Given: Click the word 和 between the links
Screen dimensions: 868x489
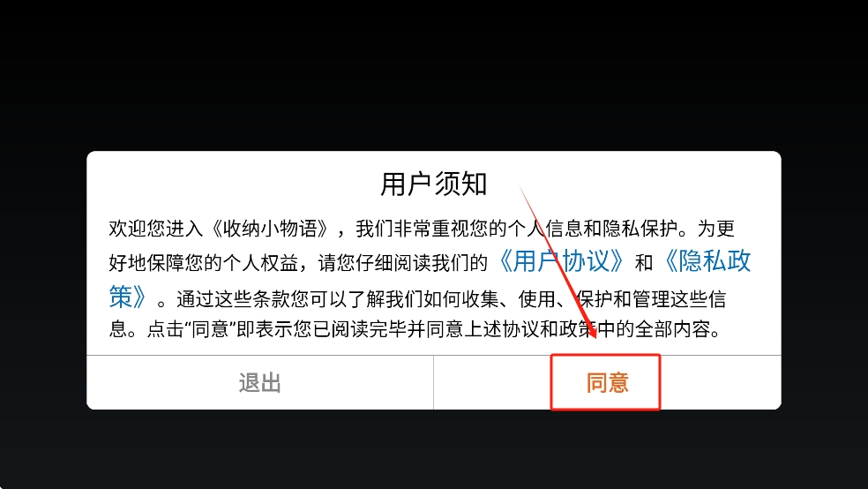Looking at the screenshot, I should 644,262.
